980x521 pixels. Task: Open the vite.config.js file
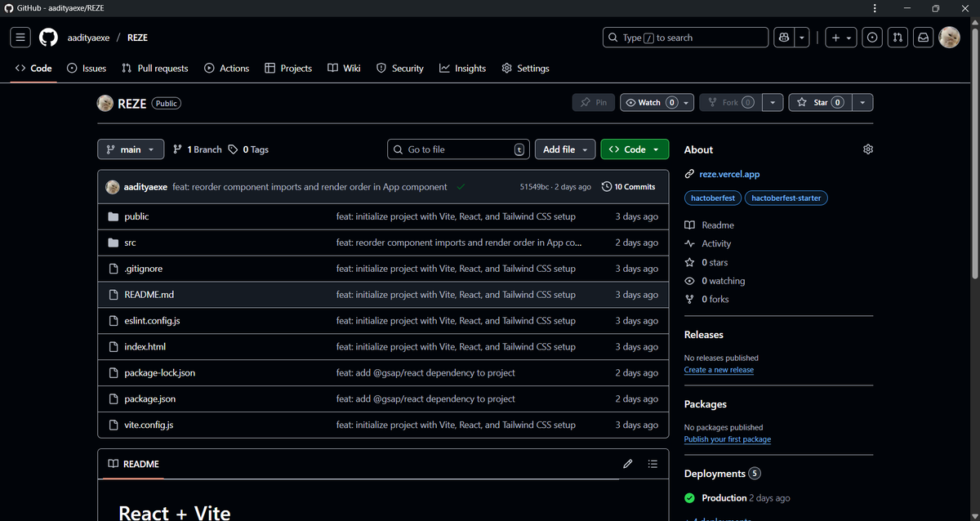pos(149,425)
